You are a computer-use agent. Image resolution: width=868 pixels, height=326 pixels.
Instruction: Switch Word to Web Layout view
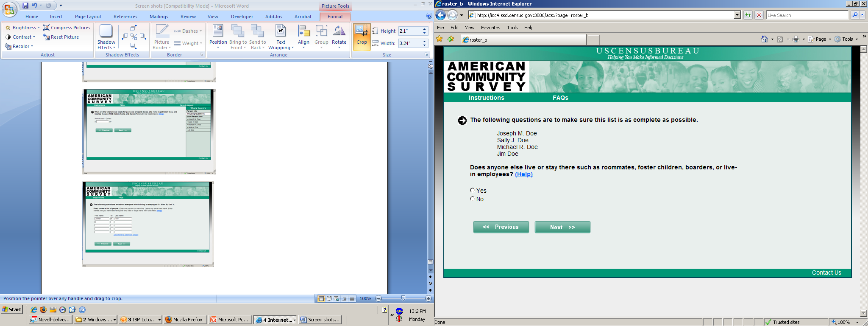click(x=337, y=298)
